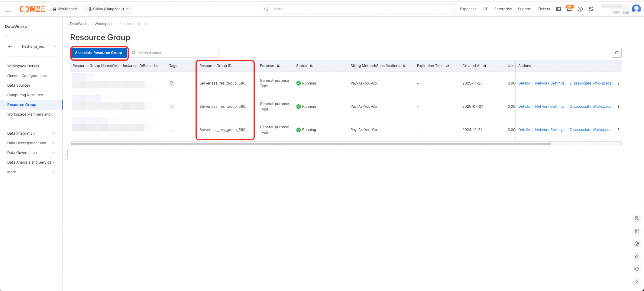The image size is (644, 291).
Task: Edit tags for the 2025-11-25 resource group
Action: (x=172, y=83)
